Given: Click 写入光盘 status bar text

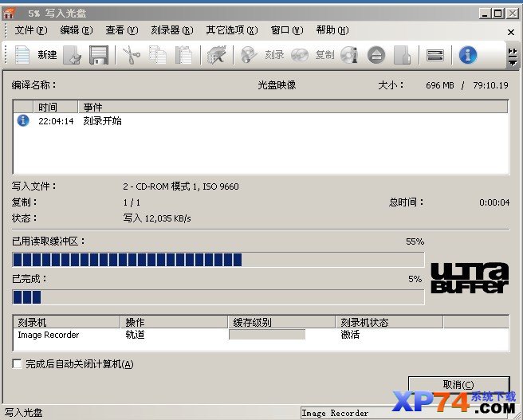Looking at the screenshot, I should point(23,413).
